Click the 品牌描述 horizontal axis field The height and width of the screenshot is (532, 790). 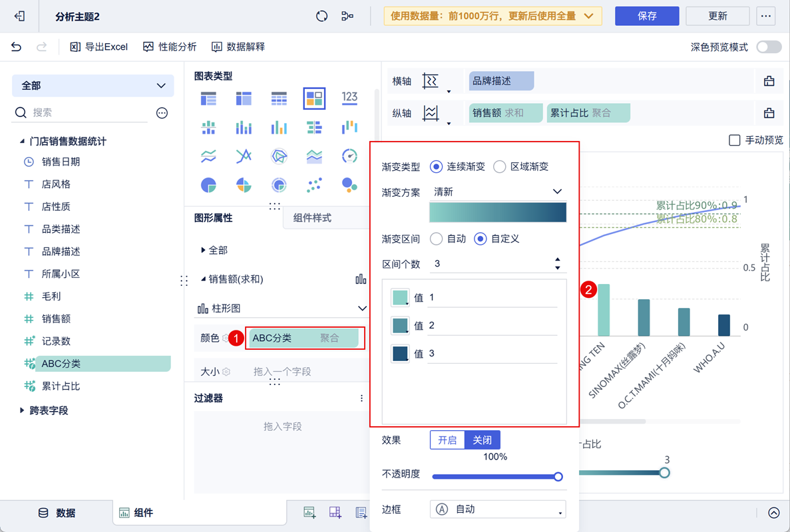[x=501, y=81]
